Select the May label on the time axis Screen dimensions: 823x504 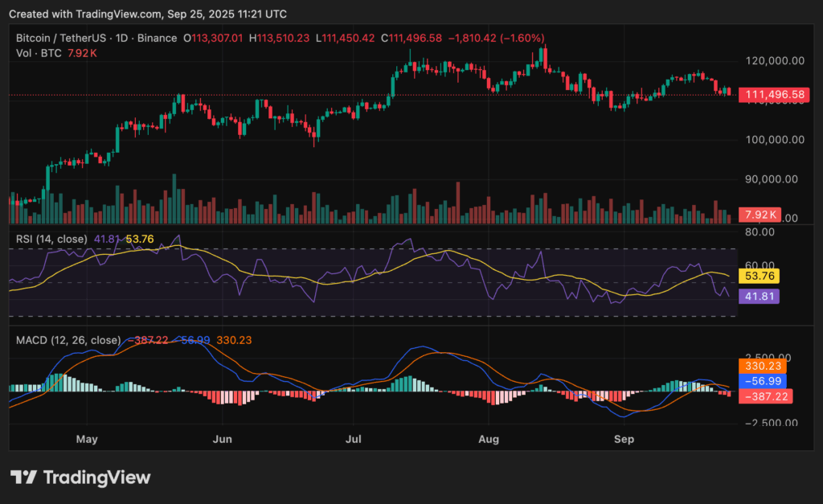[x=87, y=440]
